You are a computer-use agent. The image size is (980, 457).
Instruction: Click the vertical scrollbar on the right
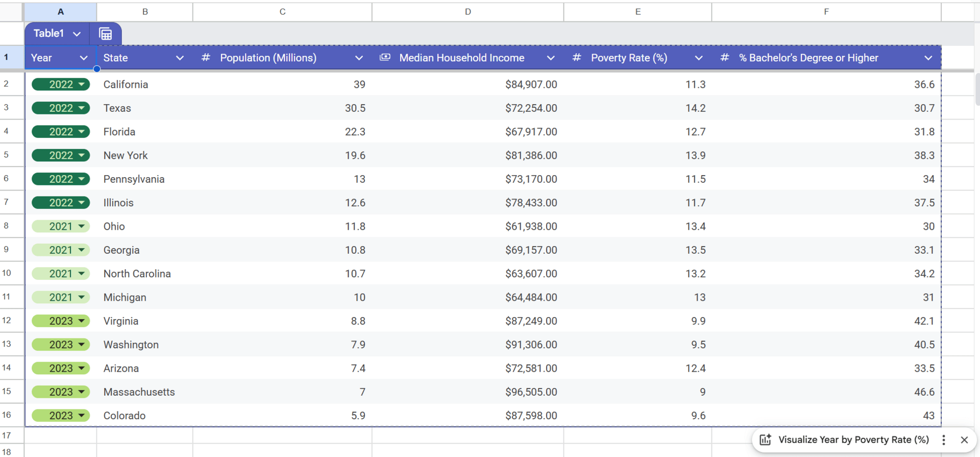click(977, 90)
